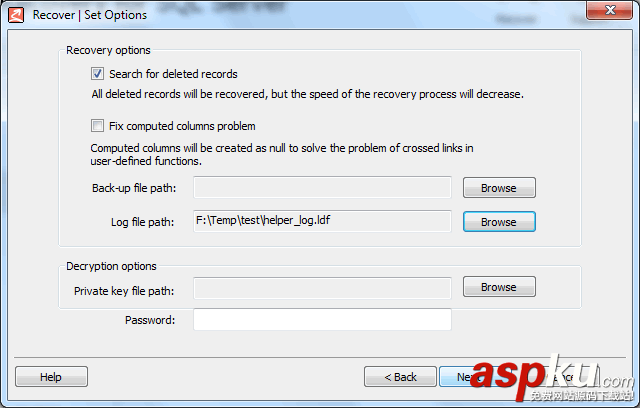Browse for the log file path
Viewport: 640px width, 408px height.
pyautogui.click(x=499, y=222)
